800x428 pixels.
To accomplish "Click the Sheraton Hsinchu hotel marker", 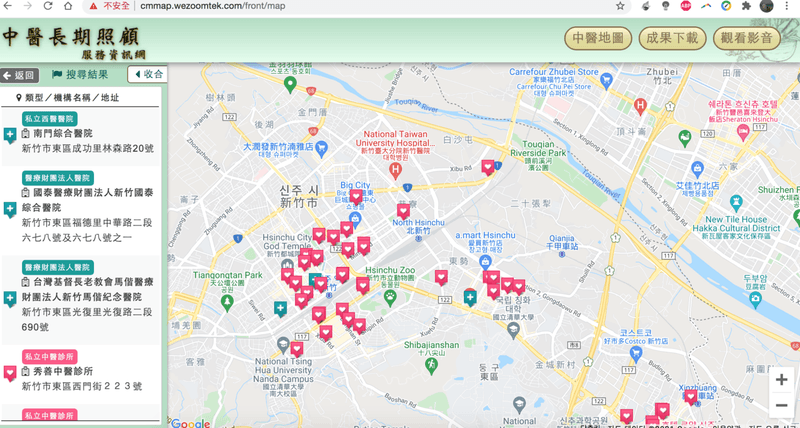I will [x=743, y=132].
